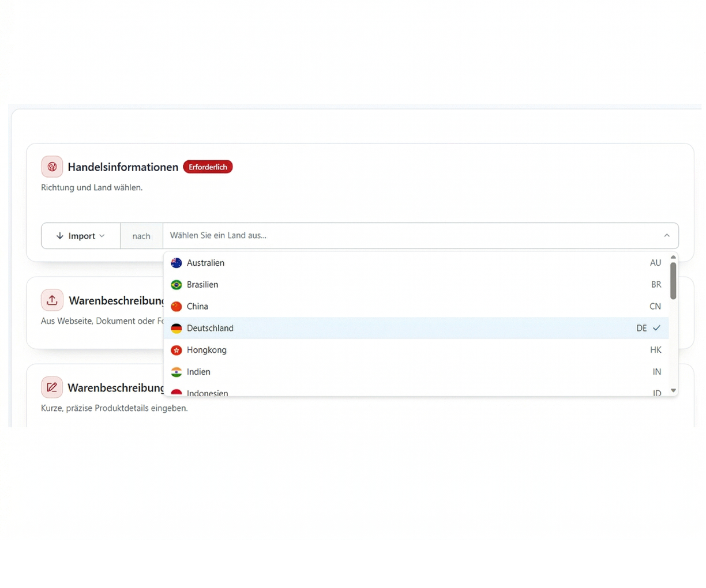Click the pencil edit icon beside Warenbeschreibung
The height and width of the screenshot is (588, 706).
click(x=52, y=387)
